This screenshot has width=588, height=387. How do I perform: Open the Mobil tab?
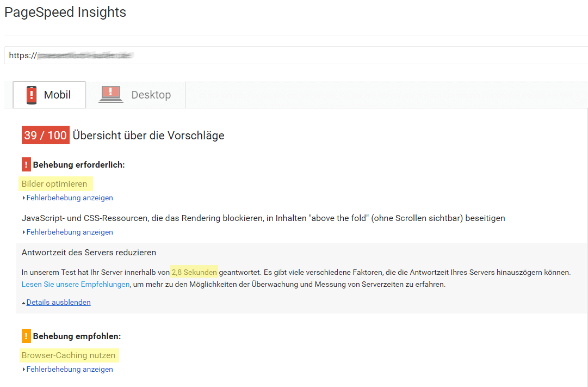click(49, 95)
